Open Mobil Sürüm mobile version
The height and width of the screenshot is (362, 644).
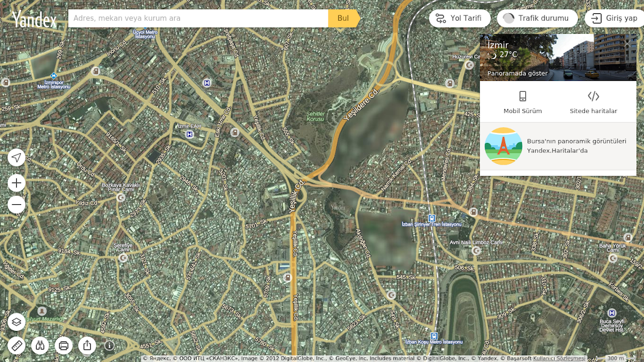(x=522, y=102)
